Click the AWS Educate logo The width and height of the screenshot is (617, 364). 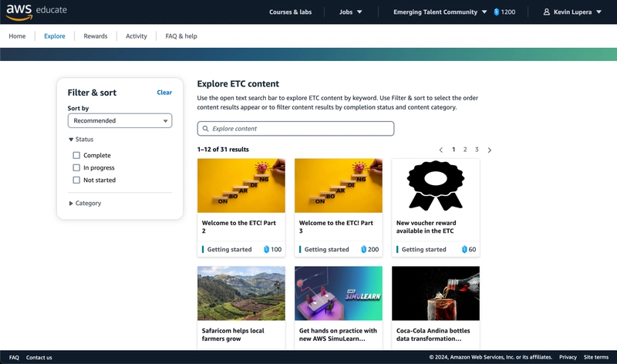[x=36, y=12]
